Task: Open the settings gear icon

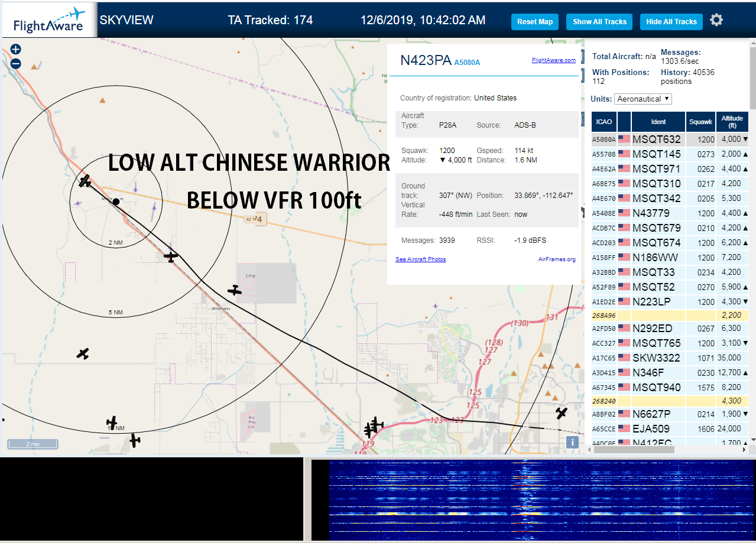Action: 716,20
